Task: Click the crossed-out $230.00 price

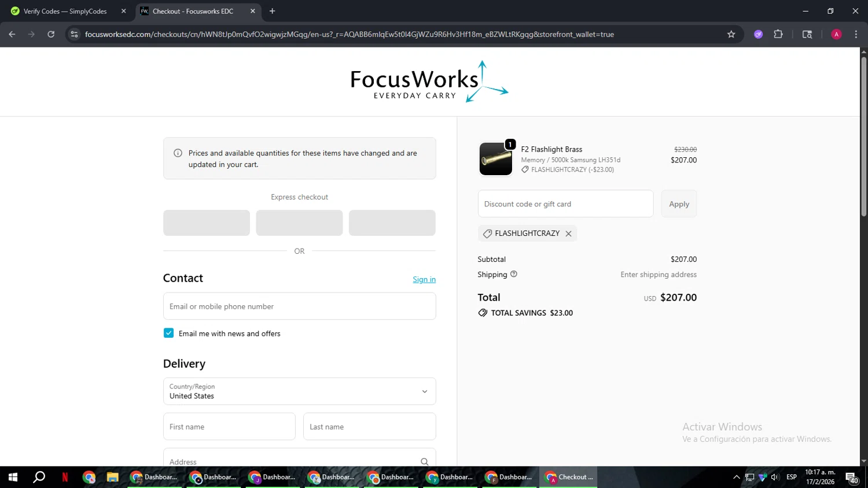Action: [x=685, y=149]
